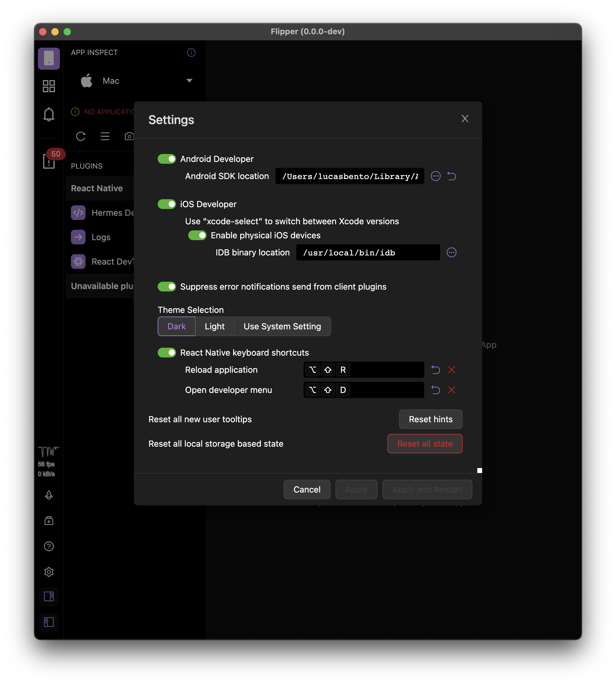The width and height of the screenshot is (616, 685).
Task: Turn off Enable physical iOS devices
Action: (x=197, y=235)
